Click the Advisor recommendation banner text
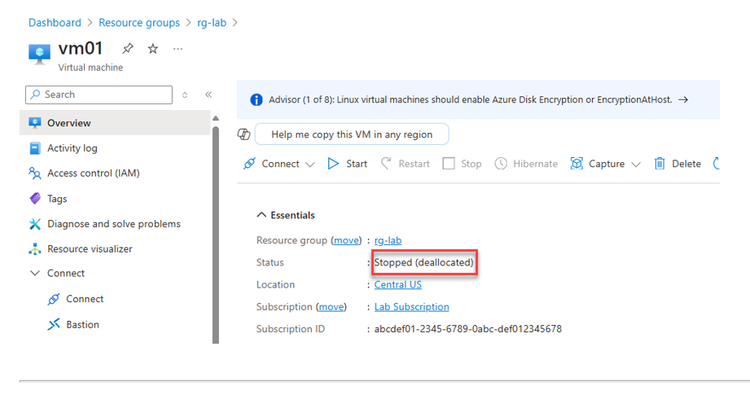 pos(470,99)
